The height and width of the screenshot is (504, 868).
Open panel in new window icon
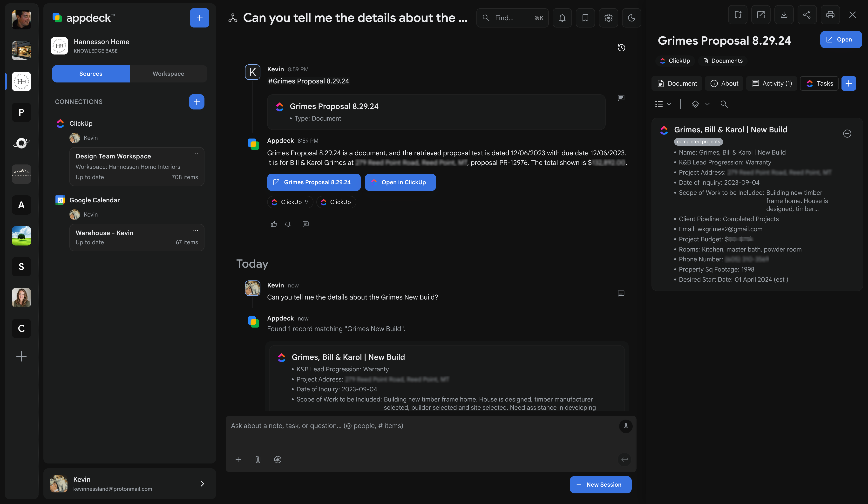[761, 15]
